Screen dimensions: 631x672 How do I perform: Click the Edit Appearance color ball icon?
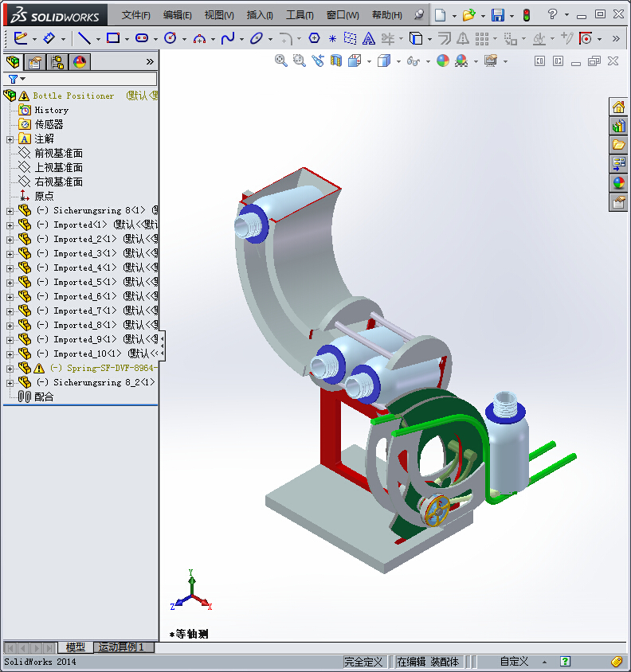tap(443, 61)
